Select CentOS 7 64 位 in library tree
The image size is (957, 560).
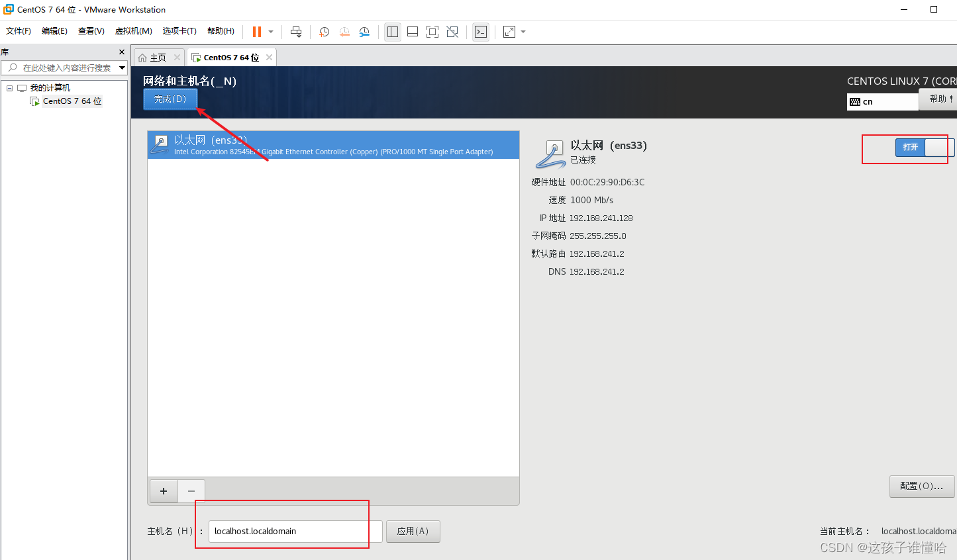tap(72, 101)
